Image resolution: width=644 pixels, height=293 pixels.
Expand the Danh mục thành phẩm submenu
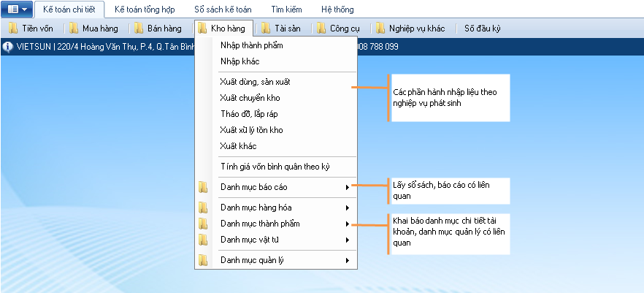[x=347, y=224]
